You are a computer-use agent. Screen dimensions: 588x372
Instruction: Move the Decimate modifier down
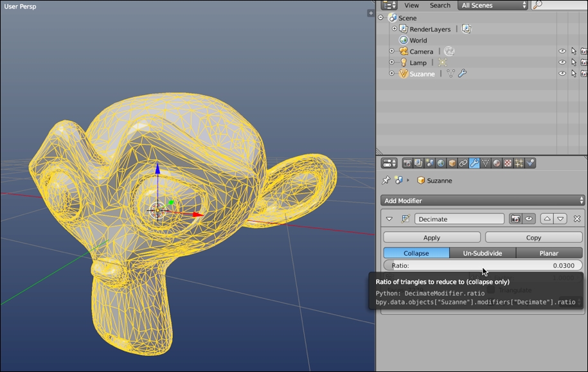tap(560, 218)
